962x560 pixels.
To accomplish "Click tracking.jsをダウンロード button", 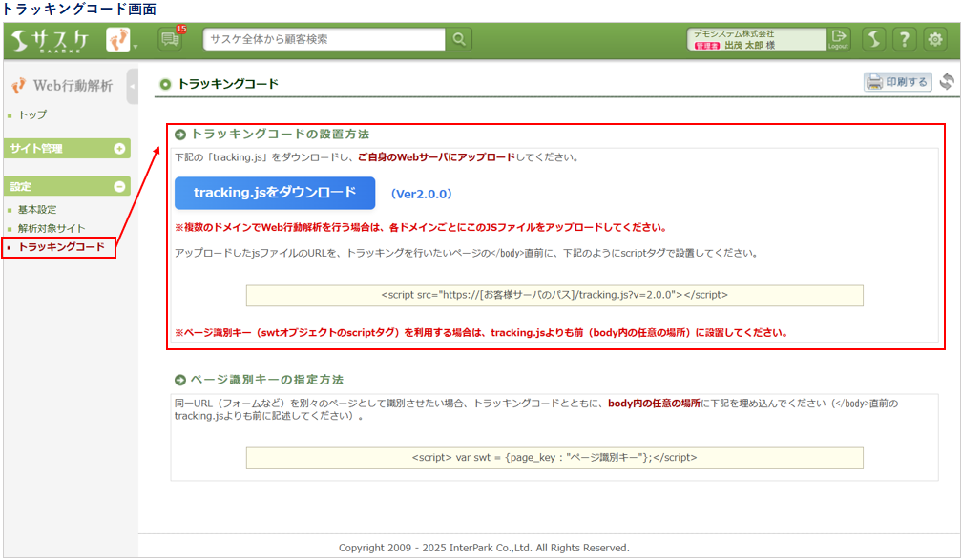I will tap(275, 194).
